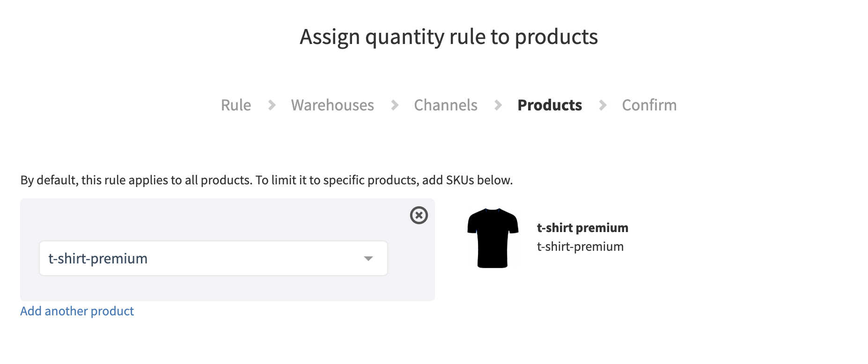Image resolution: width=868 pixels, height=364 pixels.
Task: Click the Add another product link
Action: pyautogui.click(x=77, y=311)
